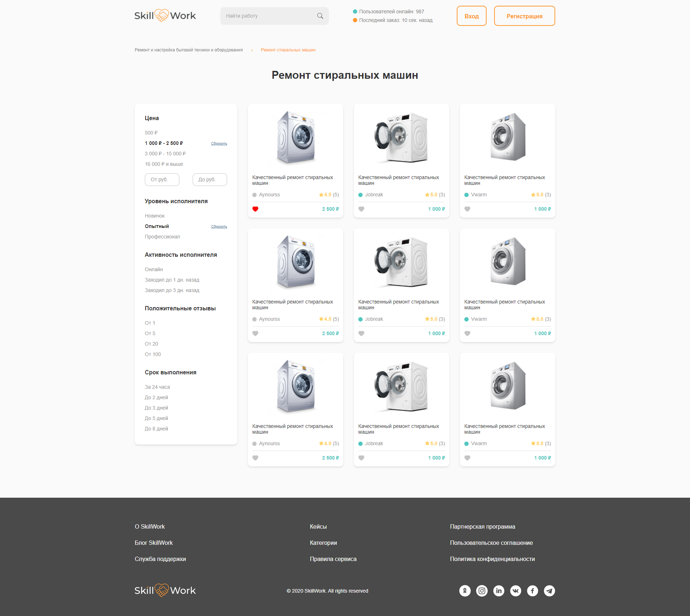
Task: Click the SkillWork logo in the header
Action: point(165,15)
